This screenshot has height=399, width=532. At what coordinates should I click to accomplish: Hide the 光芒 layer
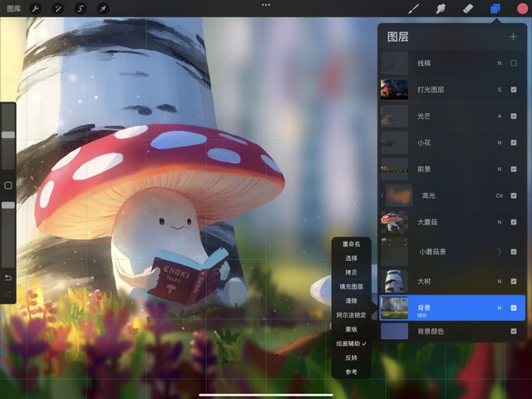[x=514, y=116]
